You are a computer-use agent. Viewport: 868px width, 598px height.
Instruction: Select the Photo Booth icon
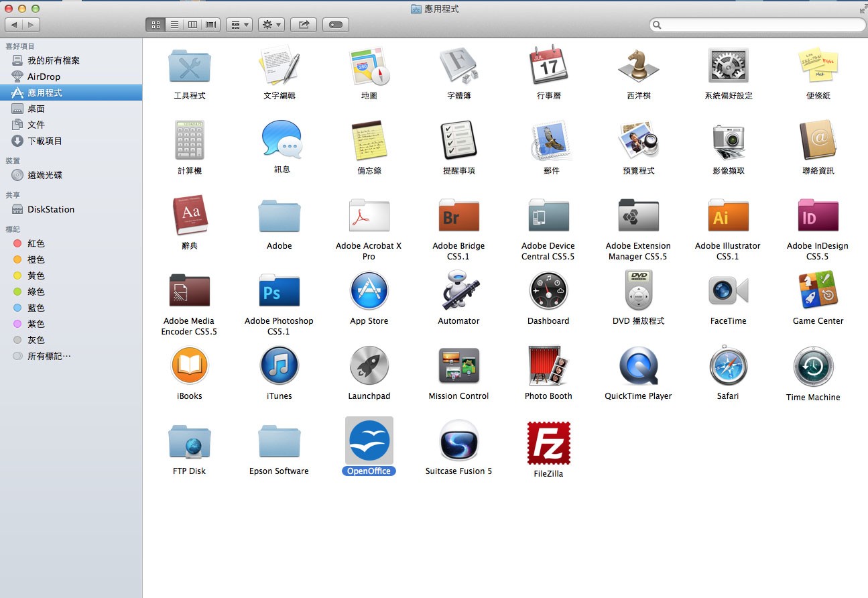[x=549, y=366]
